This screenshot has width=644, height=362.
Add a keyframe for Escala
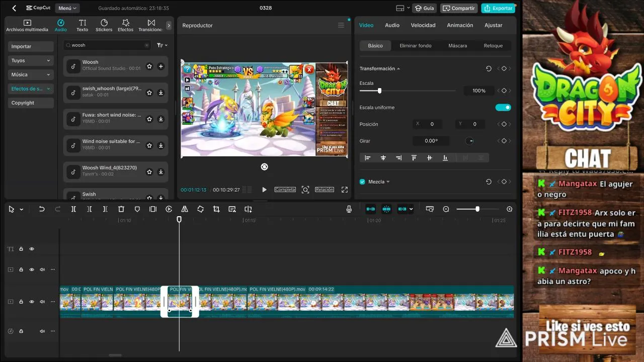click(x=504, y=90)
